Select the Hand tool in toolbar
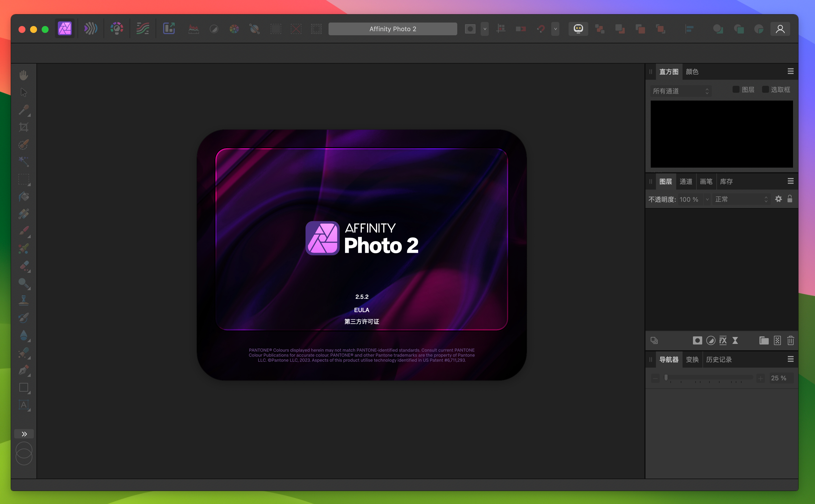This screenshot has height=504, width=815. point(24,75)
